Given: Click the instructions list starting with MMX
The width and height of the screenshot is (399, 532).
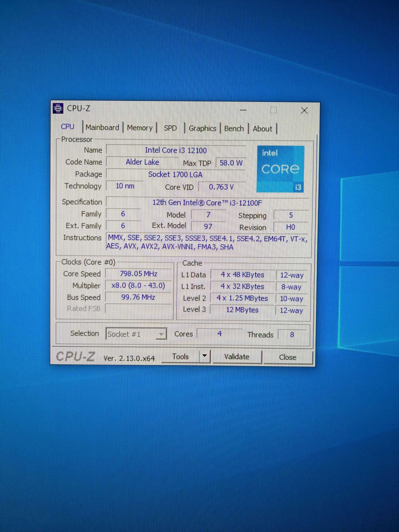Looking at the screenshot, I should click(207, 243).
